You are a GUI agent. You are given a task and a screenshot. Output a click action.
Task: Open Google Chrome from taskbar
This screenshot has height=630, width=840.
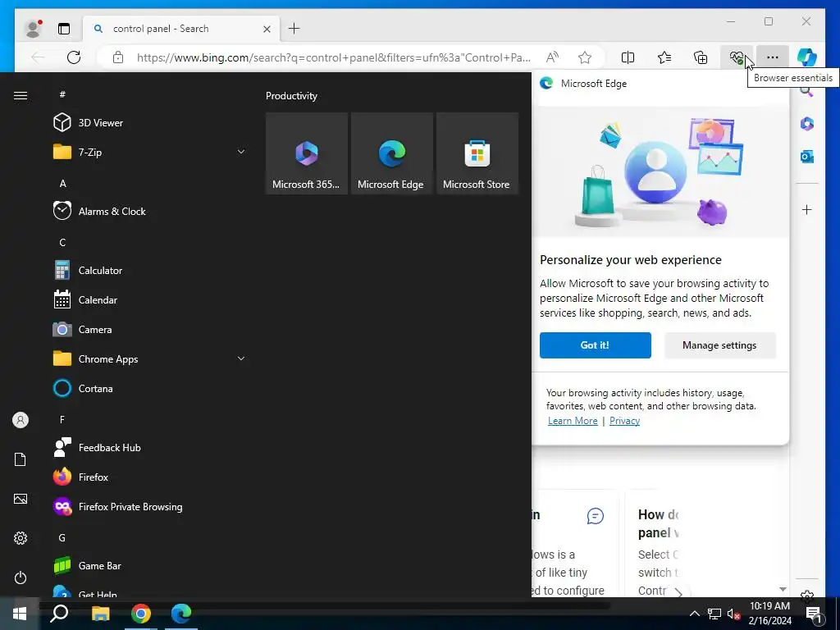pos(141,614)
